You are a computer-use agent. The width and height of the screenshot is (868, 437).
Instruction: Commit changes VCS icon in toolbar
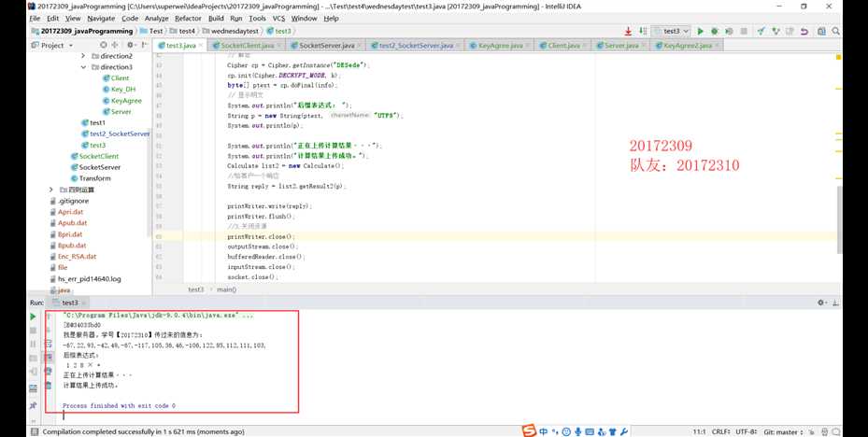[776, 32]
